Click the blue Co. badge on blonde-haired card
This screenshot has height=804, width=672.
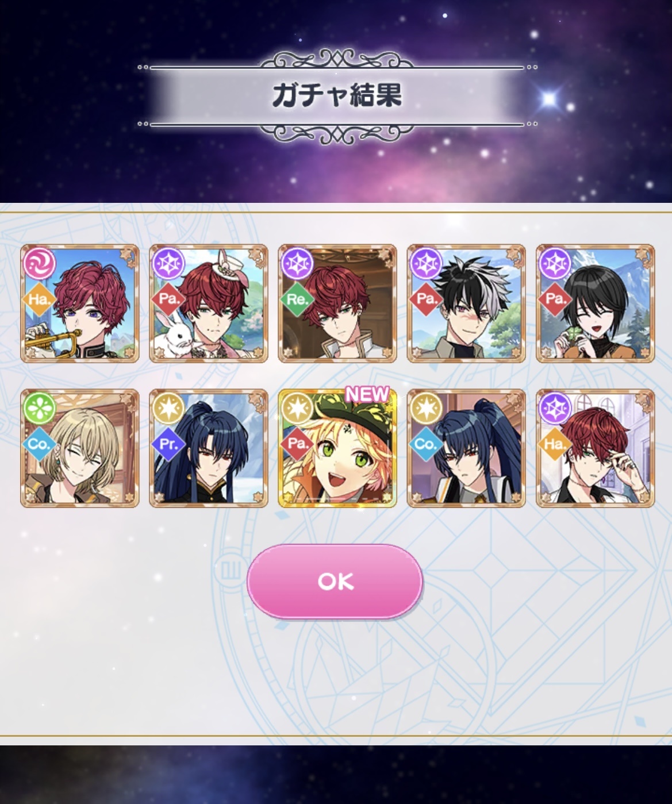click(x=39, y=444)
